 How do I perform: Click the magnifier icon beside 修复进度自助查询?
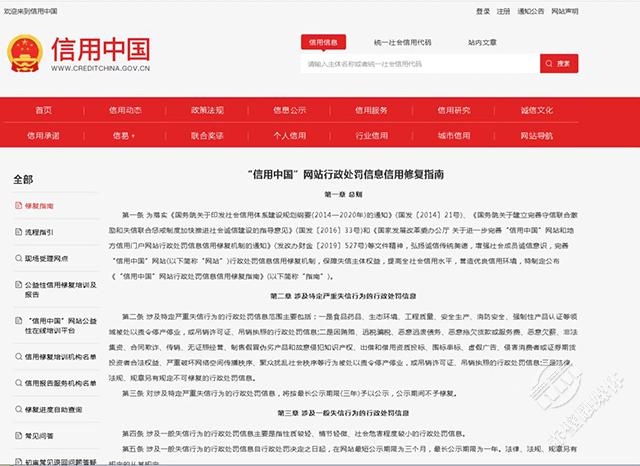tap(18, 409)
